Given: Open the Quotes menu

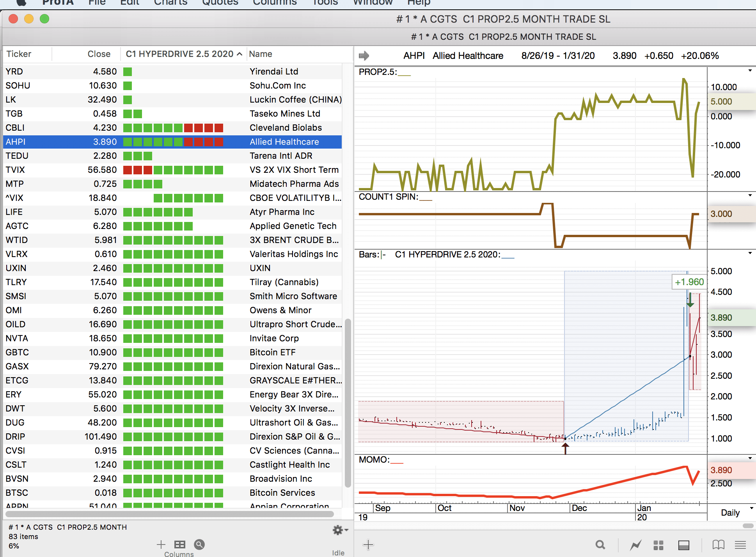Looking at the screenshot, I should click(220, 3).
